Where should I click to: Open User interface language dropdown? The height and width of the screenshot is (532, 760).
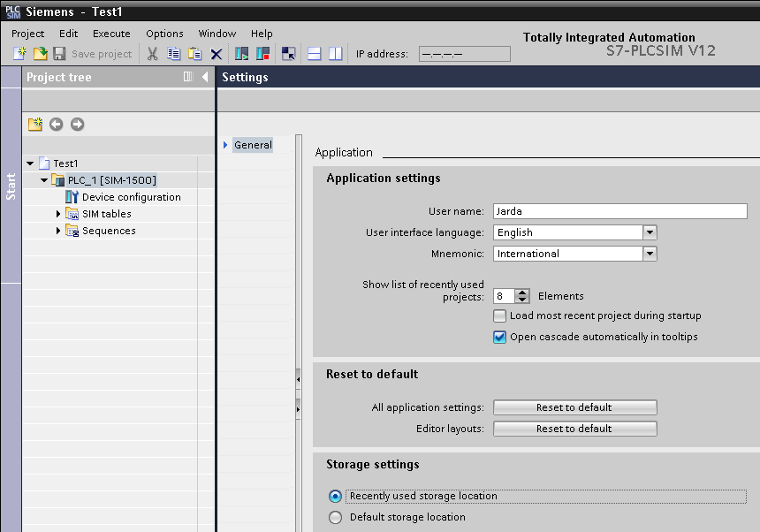click(x=650, y=232)
